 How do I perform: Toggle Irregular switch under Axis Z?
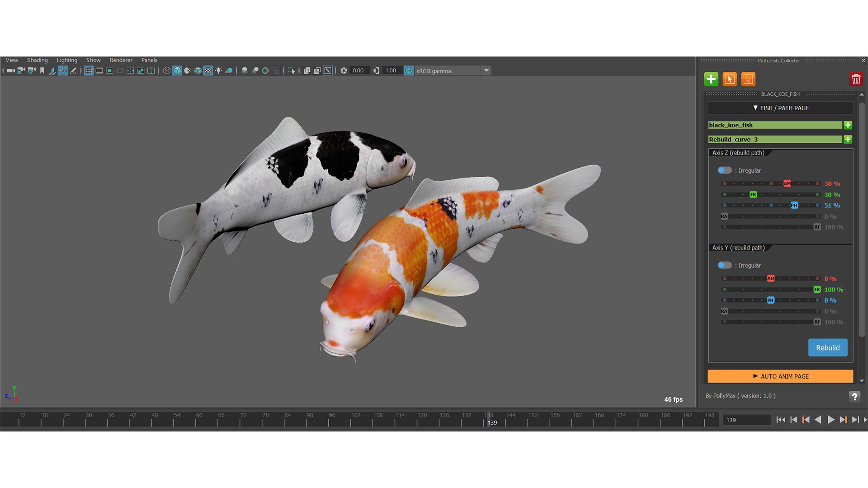[724, 170]
